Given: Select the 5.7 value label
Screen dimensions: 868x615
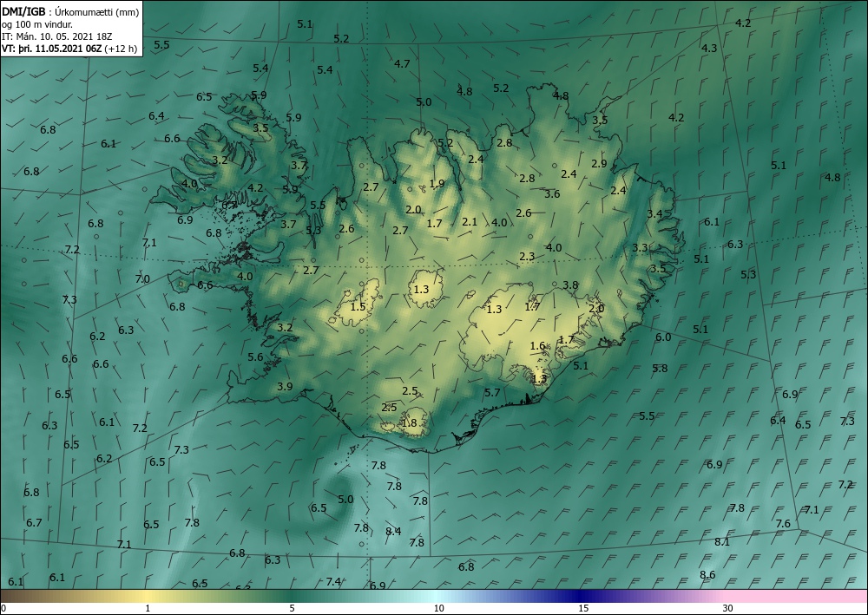Looking at the screenshot, I should point(492,393).
